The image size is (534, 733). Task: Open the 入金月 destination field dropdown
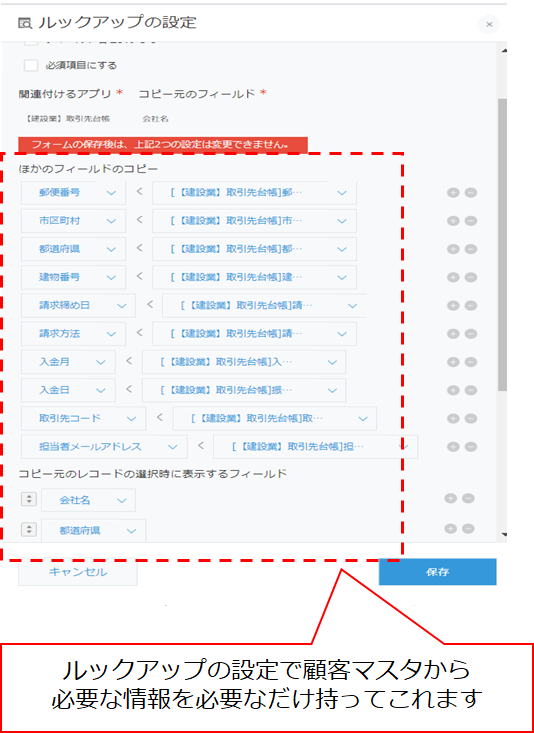68,362
